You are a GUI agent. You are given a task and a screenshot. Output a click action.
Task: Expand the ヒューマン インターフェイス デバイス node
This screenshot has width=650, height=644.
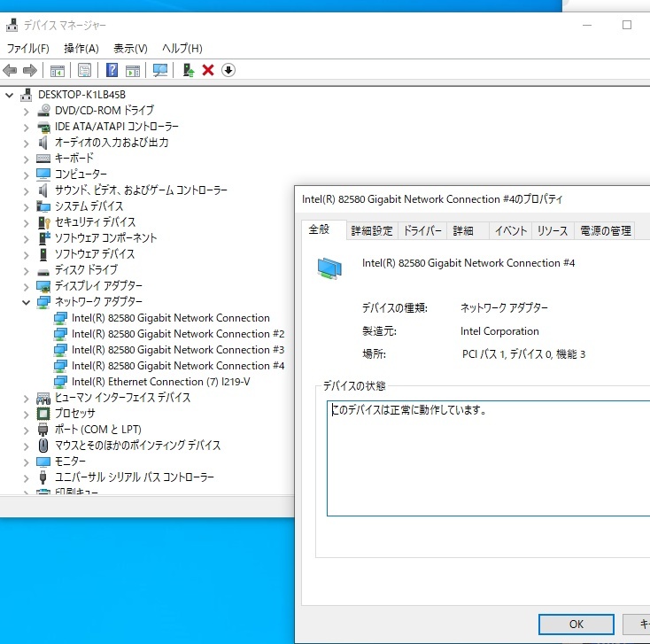point(26,399)
